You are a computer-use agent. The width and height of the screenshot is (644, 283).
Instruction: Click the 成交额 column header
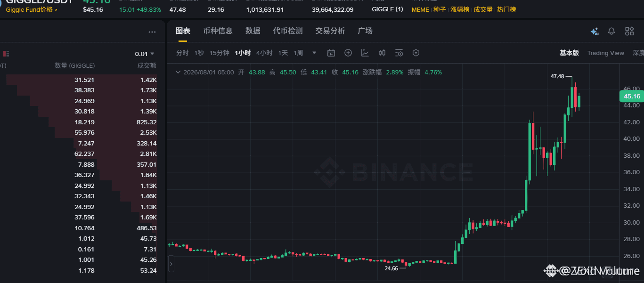pos(147,65)
